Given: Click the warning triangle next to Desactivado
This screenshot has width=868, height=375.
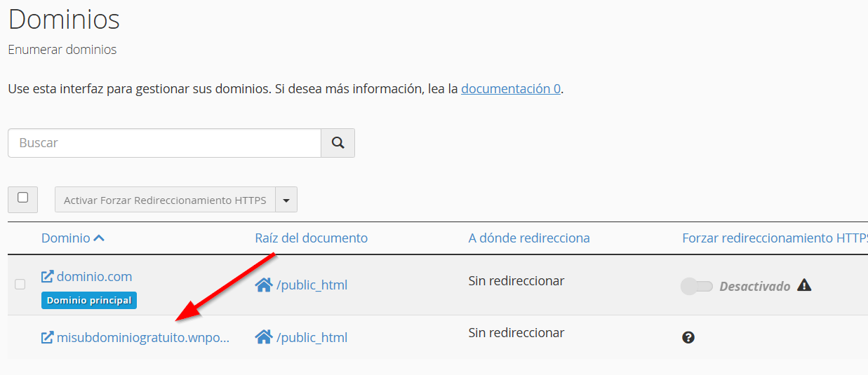Looking at the screenshot, I should (x=804, y=285).
